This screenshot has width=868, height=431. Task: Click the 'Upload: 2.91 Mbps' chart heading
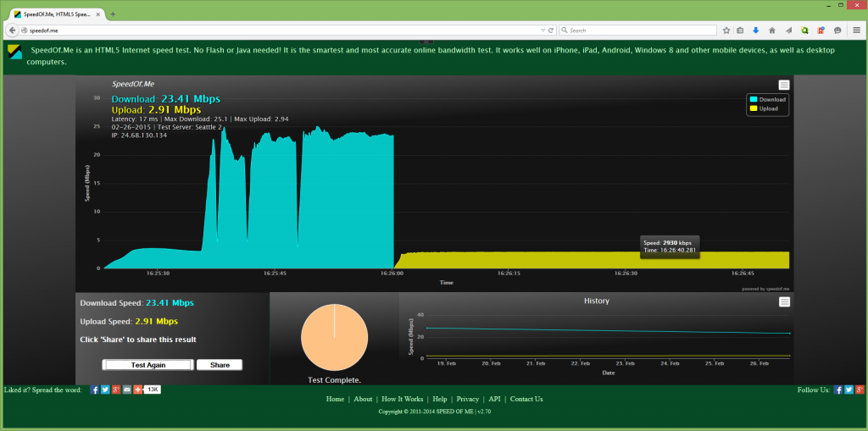156,109
